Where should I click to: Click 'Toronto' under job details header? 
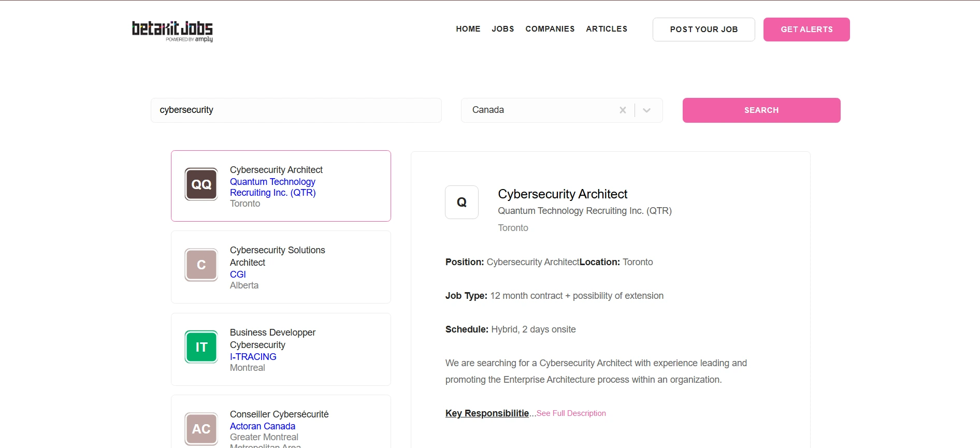[x=513, y=228]
